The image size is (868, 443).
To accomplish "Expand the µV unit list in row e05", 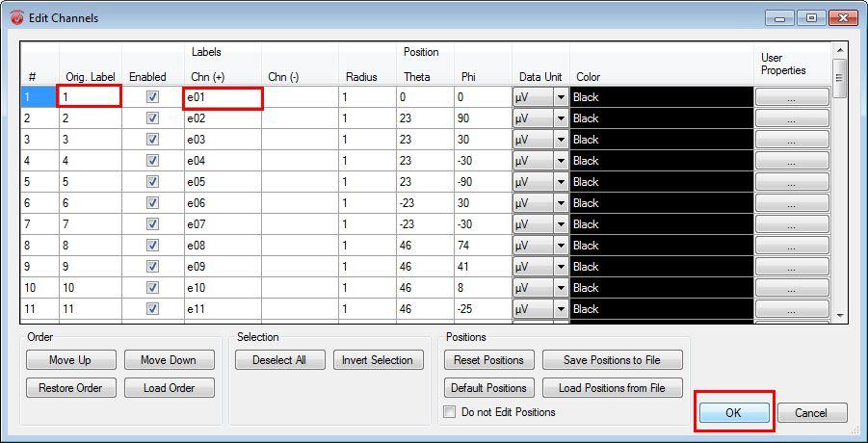I will pyautogui.click(x=561, y=182).
